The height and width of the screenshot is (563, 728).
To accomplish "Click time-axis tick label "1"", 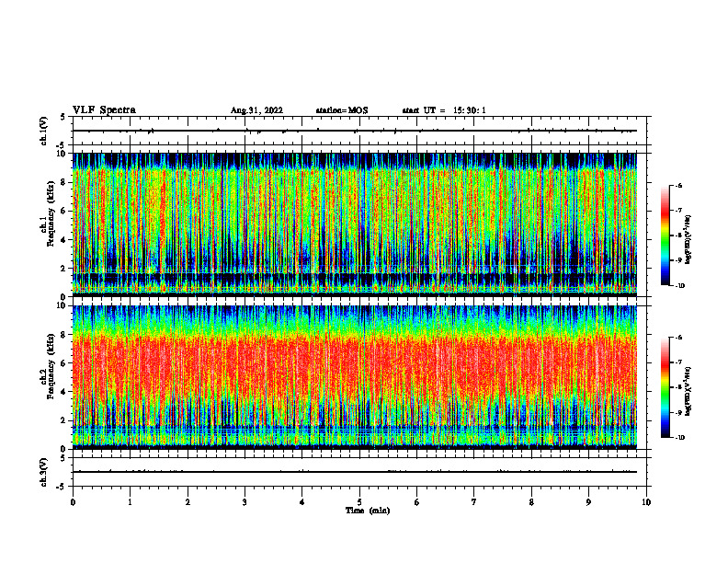I will point(131,502).
